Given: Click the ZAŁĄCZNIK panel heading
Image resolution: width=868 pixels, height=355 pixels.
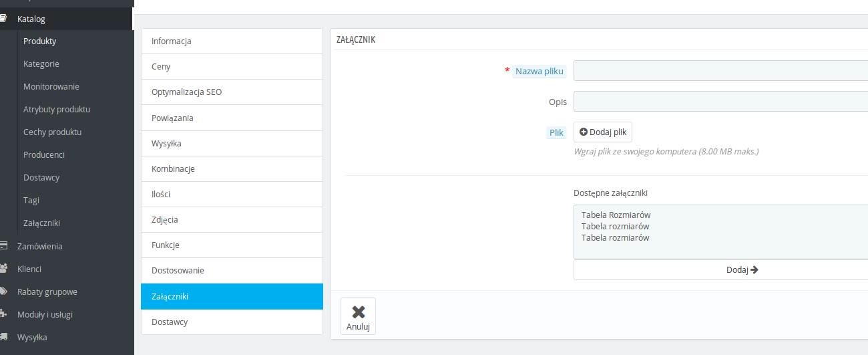Looking at the screenshot, I should tap(356, 39).
